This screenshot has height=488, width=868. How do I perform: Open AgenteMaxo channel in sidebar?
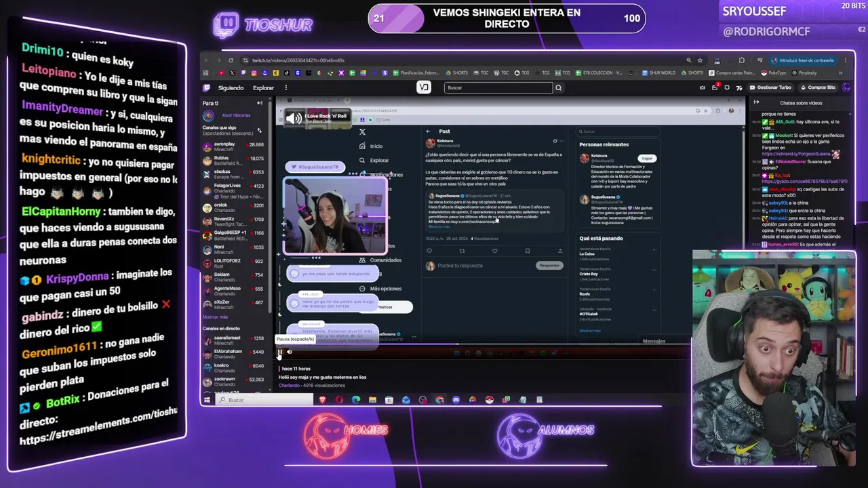pyautogui.click(x=234, y=291)
